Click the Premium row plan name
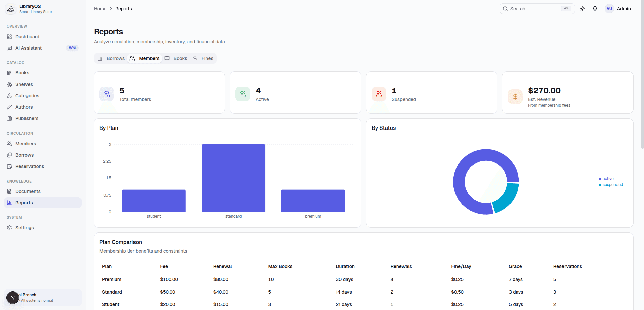 [x=112, y=279]
